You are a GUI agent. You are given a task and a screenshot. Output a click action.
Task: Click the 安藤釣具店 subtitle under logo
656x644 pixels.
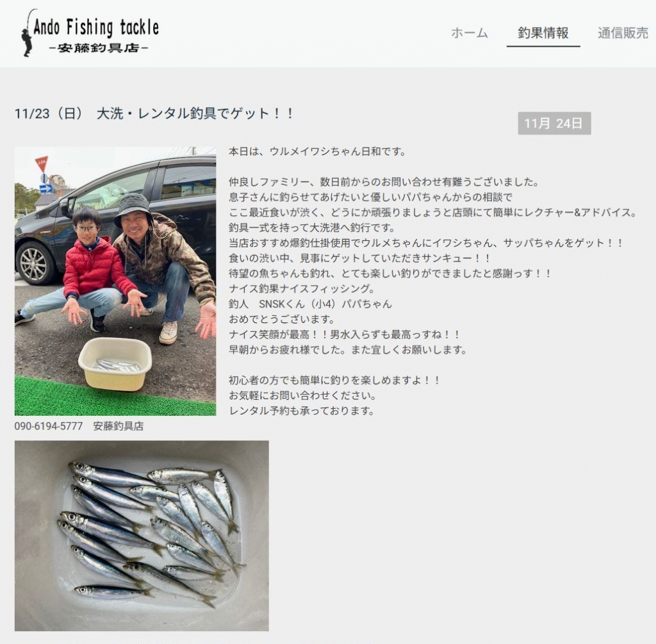tap(98, 48)
